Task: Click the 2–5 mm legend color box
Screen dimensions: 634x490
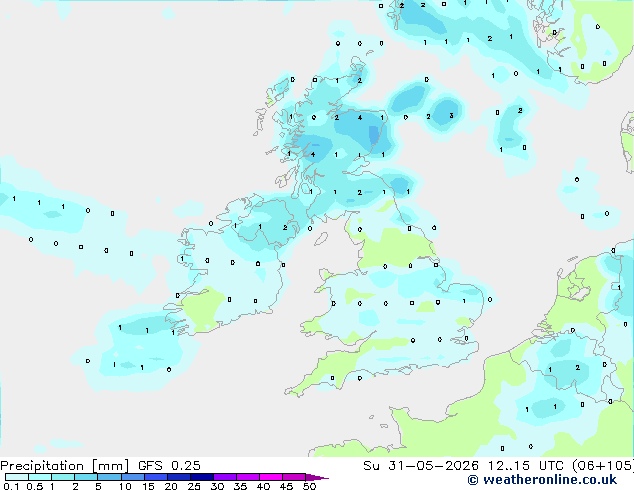Action: tap(86, 477)
